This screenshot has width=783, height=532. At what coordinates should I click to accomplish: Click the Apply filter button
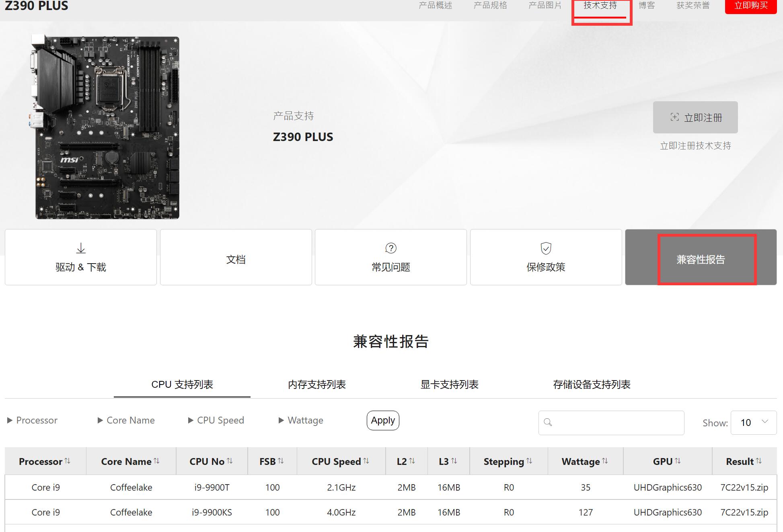click(x=383, y=420)
